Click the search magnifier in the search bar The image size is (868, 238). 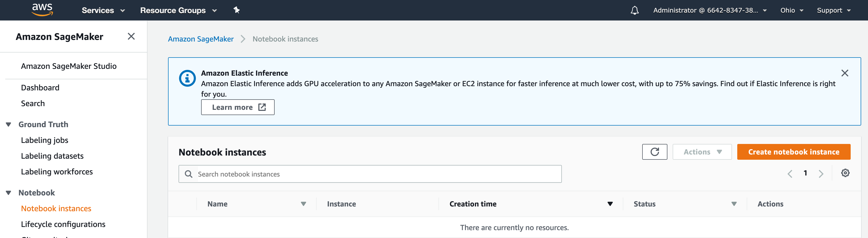188,174
